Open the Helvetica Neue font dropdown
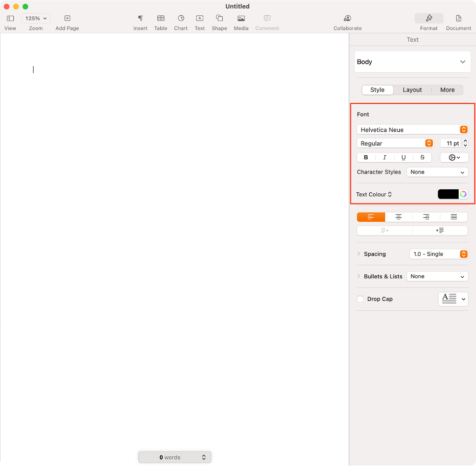The width and height of the screenshot is (476, 466). [412, 129]
